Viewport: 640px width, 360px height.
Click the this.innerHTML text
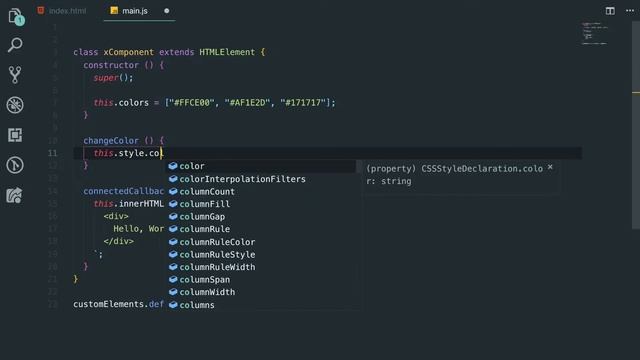pos(129,204)
